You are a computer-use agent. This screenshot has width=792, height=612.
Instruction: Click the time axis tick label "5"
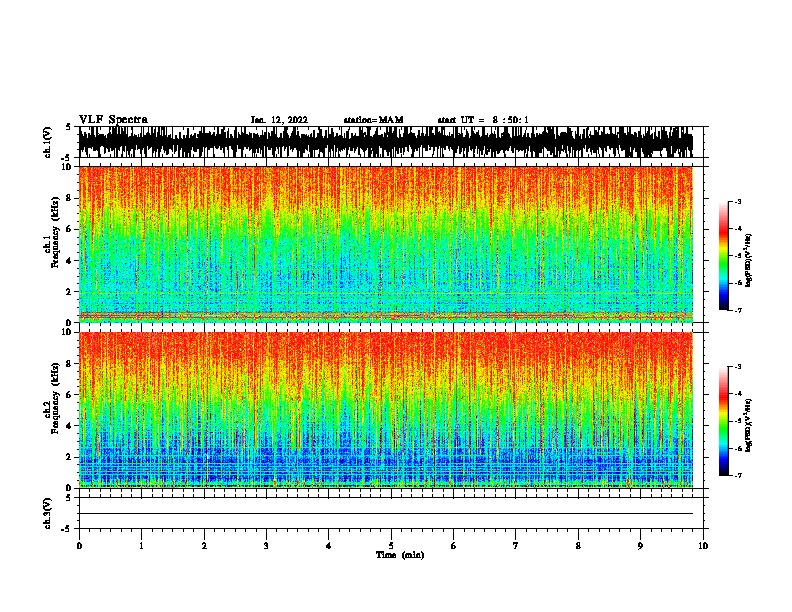click(391, 546)
